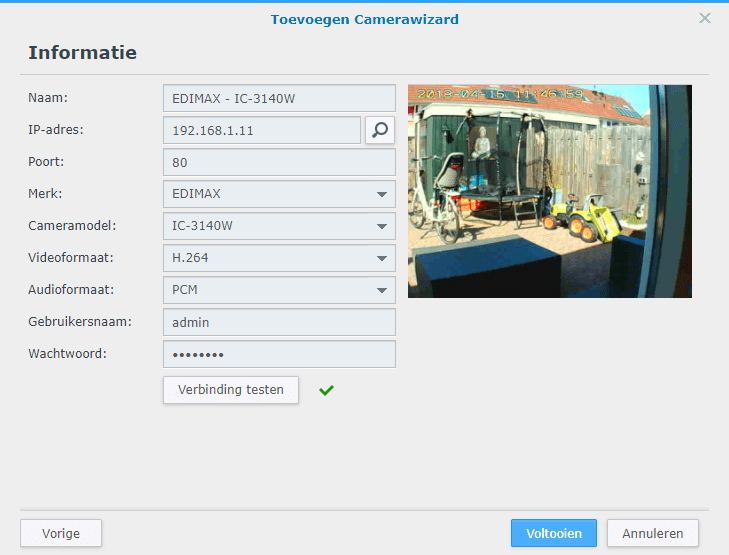This screenshot has width=729, height=555.
Task: Click the Merk: label
Action: tap(45, 193)
